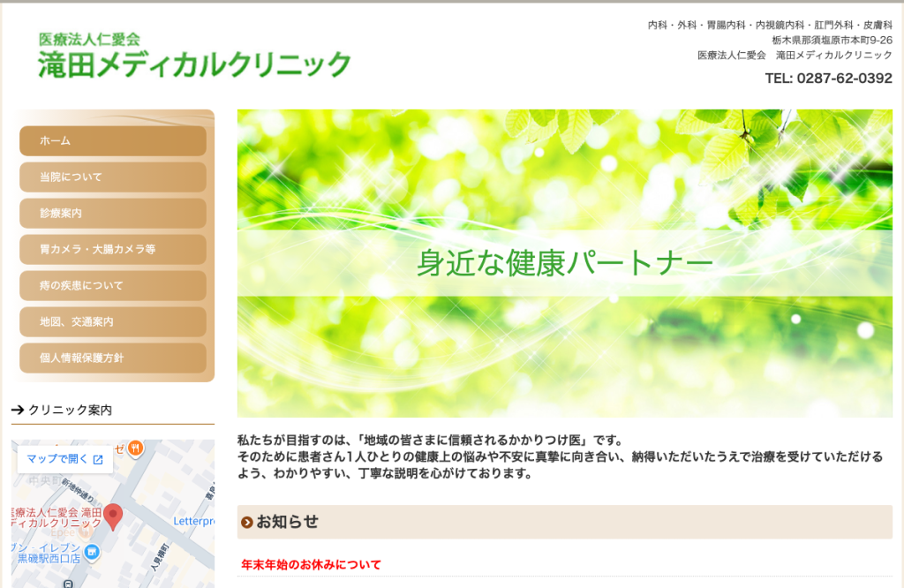This screenshot has height=588, width=904.
Task: Click the external-link icon beside マップで開く
Action: click(98, 459)
